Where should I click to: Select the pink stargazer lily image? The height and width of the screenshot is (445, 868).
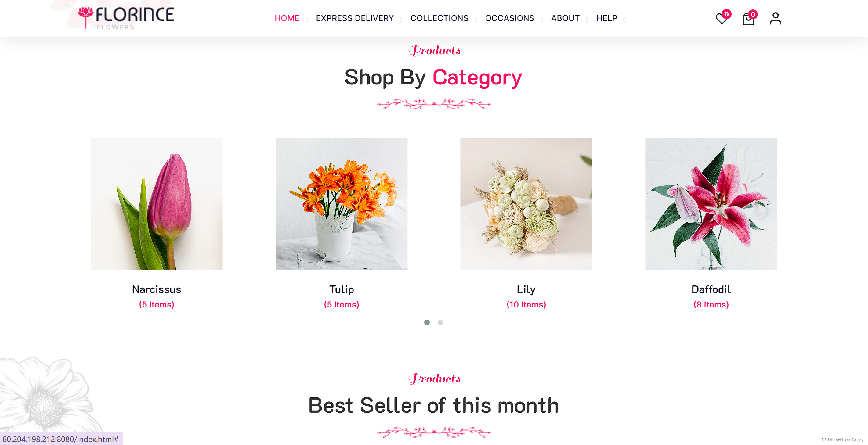[x=711, y=204]
